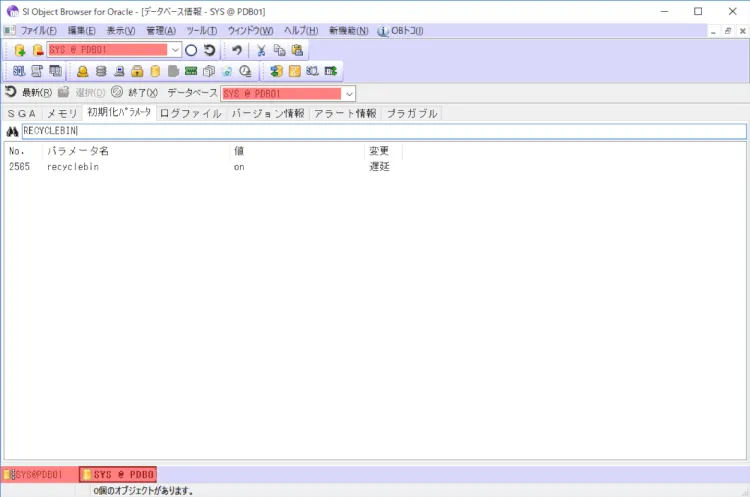Open the SQL execution tool

coord(19,71)
